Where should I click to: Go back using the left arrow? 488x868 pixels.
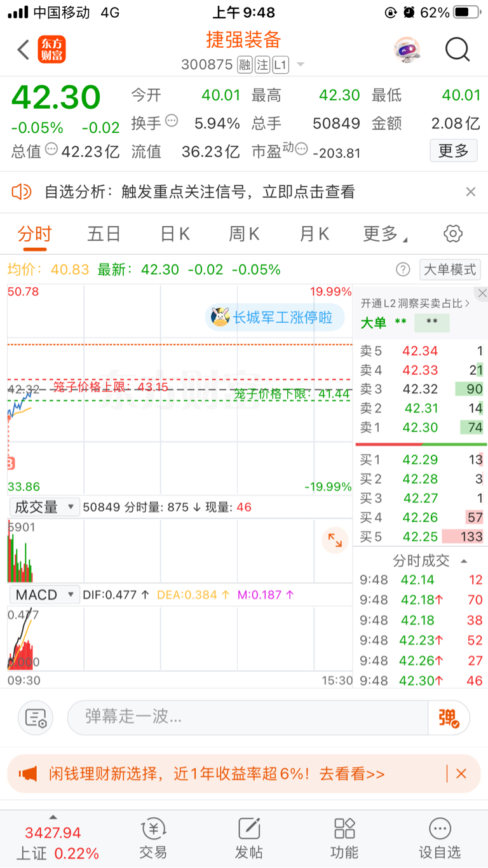(24, 50)
